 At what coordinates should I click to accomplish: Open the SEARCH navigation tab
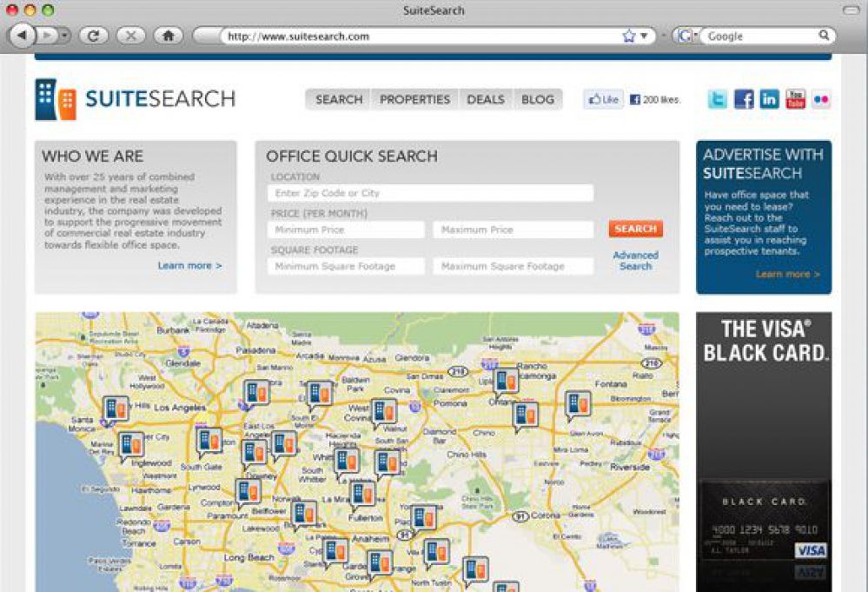point(339,100)
